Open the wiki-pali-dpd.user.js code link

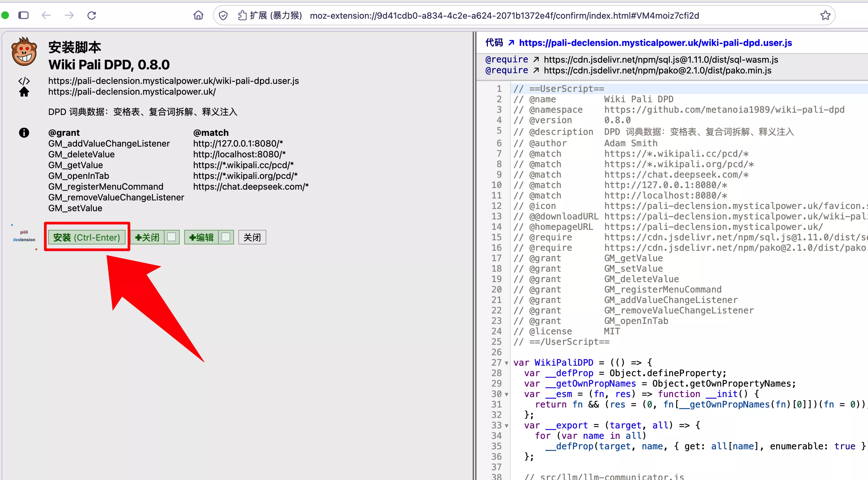pyautogui.click(x=655, y=43)
